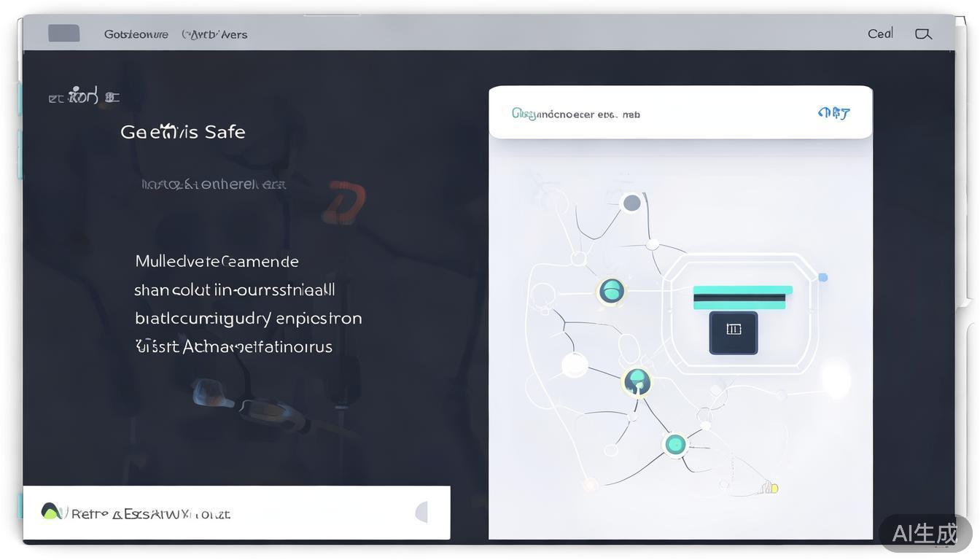
Task: Click the teal and black bar in octagon frame
Action: 742,297
